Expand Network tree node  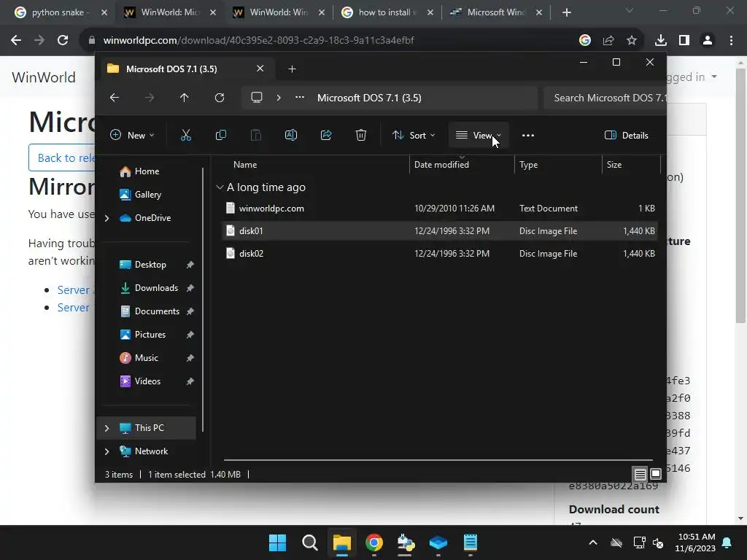(107, 451)
